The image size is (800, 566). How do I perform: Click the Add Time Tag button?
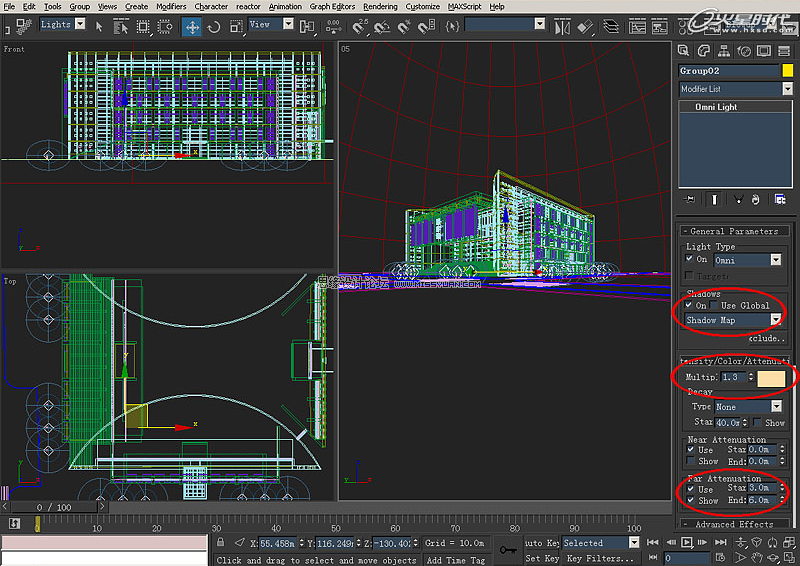coord(455,560)
